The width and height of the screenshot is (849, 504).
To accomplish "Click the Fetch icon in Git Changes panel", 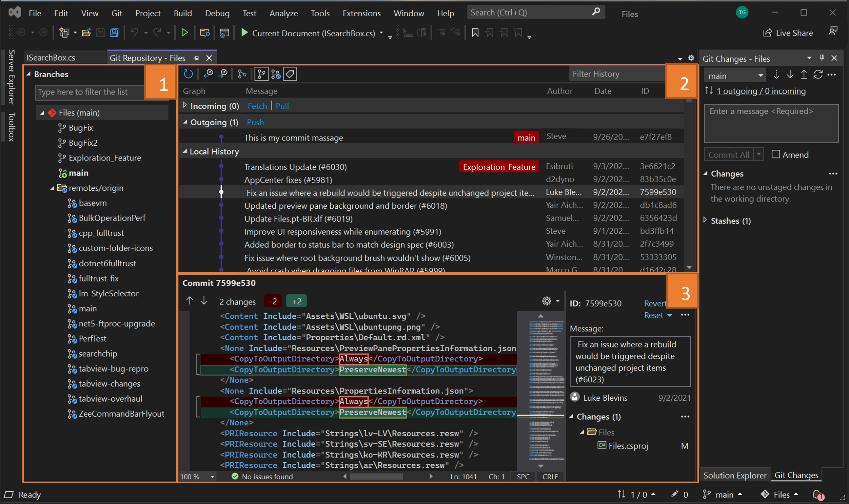I will [776, 75].
